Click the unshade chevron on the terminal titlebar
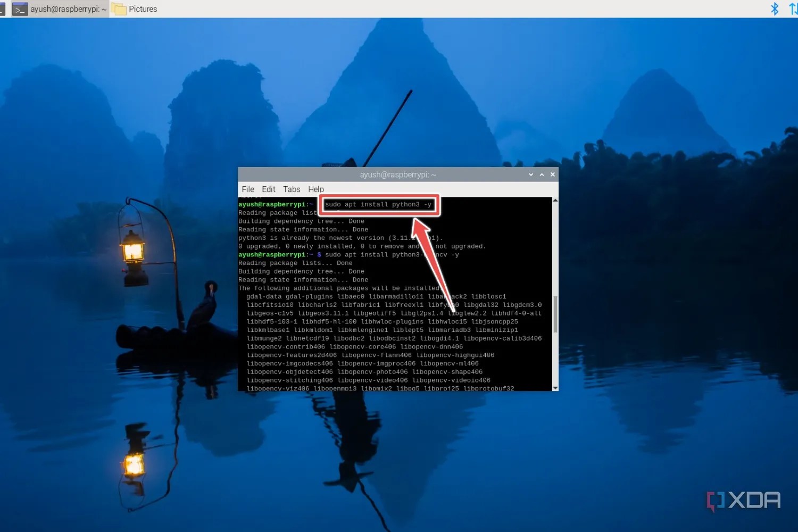Viewport: 798px width, 532px height. [x=542, y=174]
